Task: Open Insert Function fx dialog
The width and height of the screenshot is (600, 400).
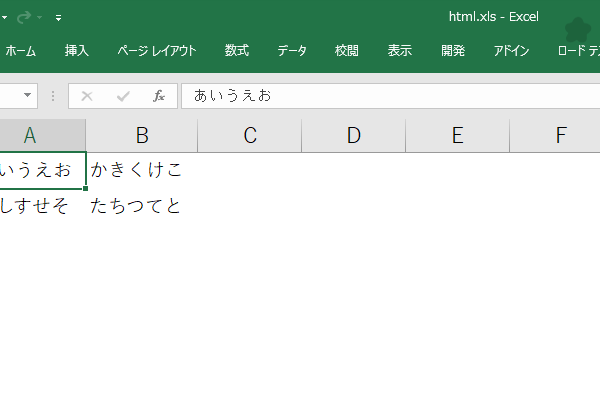Action: (159, 96)
